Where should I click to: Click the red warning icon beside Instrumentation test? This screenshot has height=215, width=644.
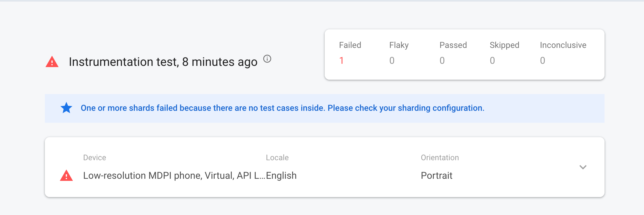point(52,62)
